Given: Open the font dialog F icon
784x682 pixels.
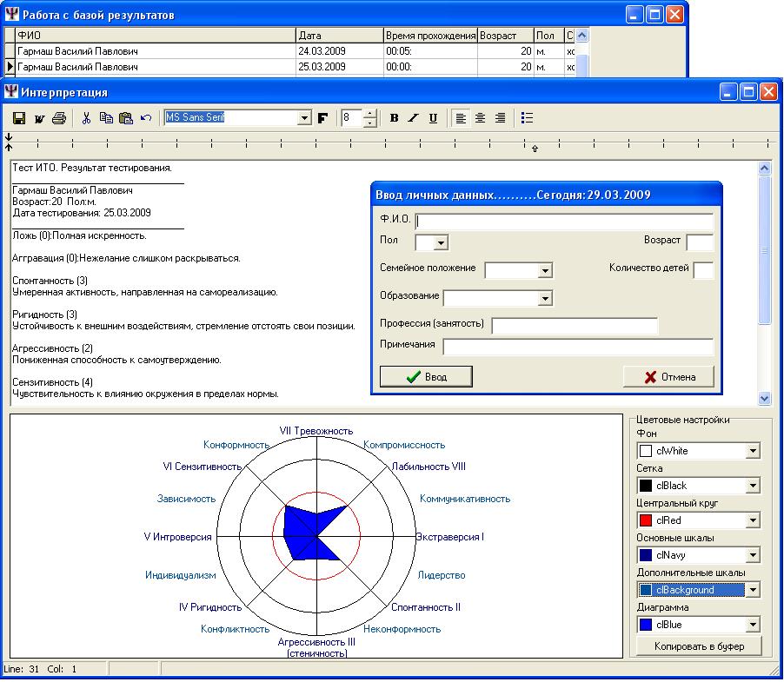Looking at the screenshot, I should coord(322,118).
